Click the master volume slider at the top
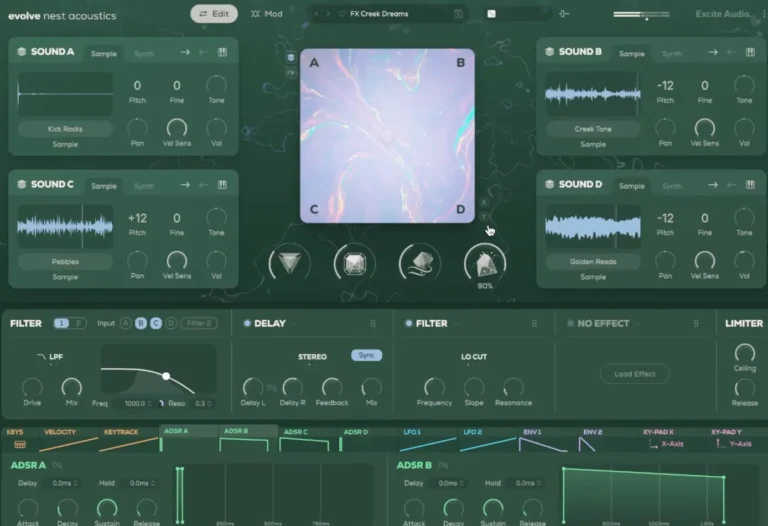 pyautogui.click(x=641, y=15)
